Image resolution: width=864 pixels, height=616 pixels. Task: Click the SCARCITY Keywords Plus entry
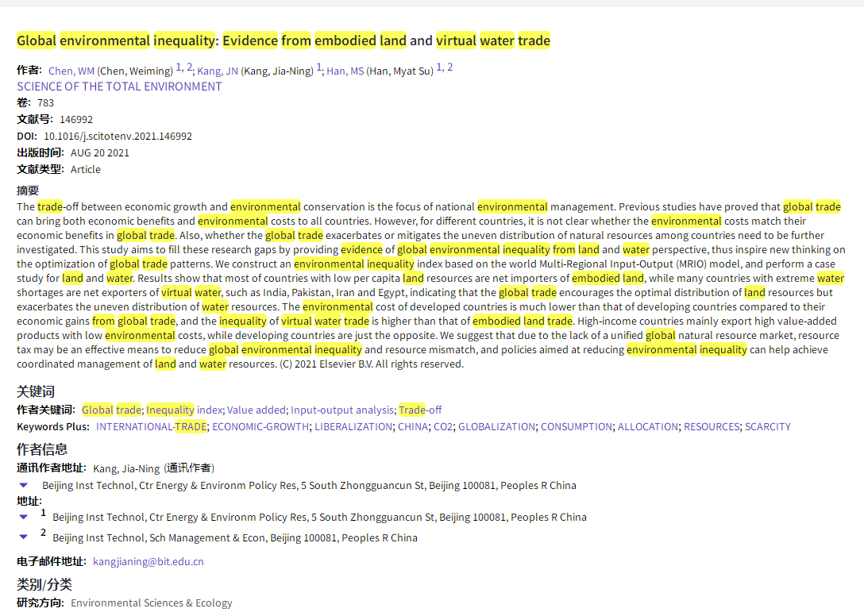pos(767,426)
